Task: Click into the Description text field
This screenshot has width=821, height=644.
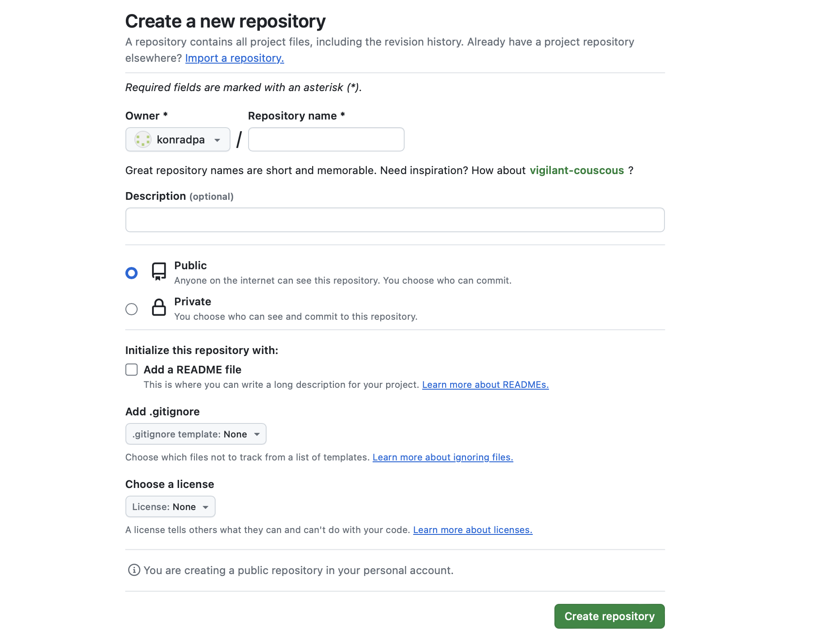Action: coord(395,220)
